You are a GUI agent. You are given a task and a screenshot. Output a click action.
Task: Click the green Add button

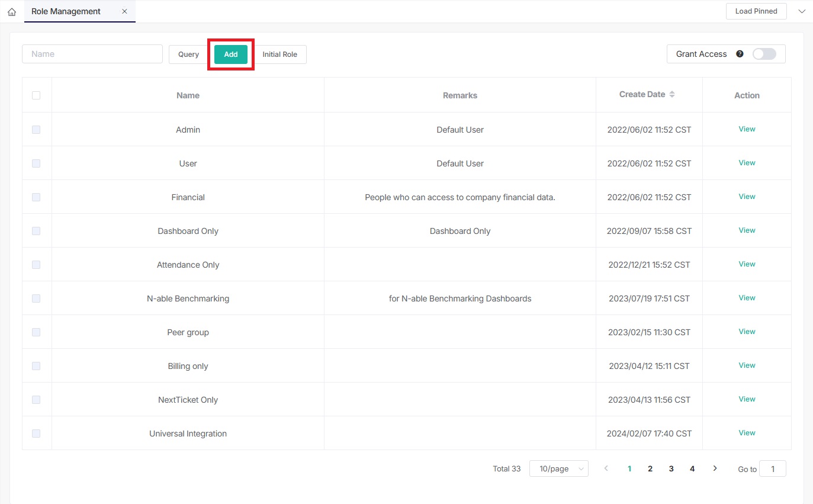click(231, 54)
